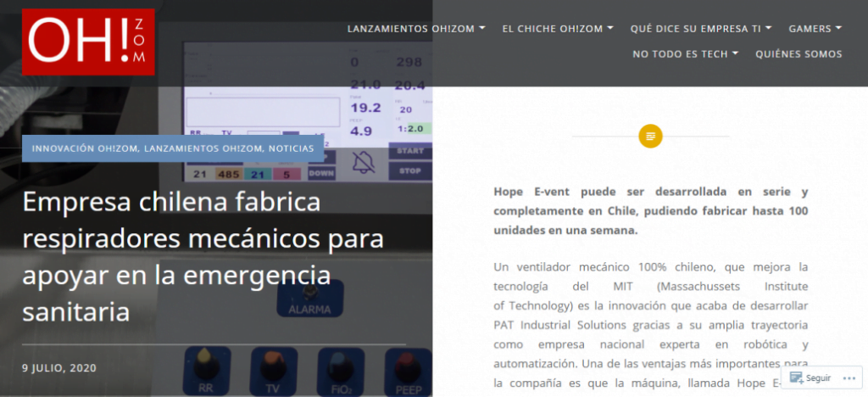Go to the Quiénes Somos page
This screenshot has height=397, width=868.
(798, 53)
